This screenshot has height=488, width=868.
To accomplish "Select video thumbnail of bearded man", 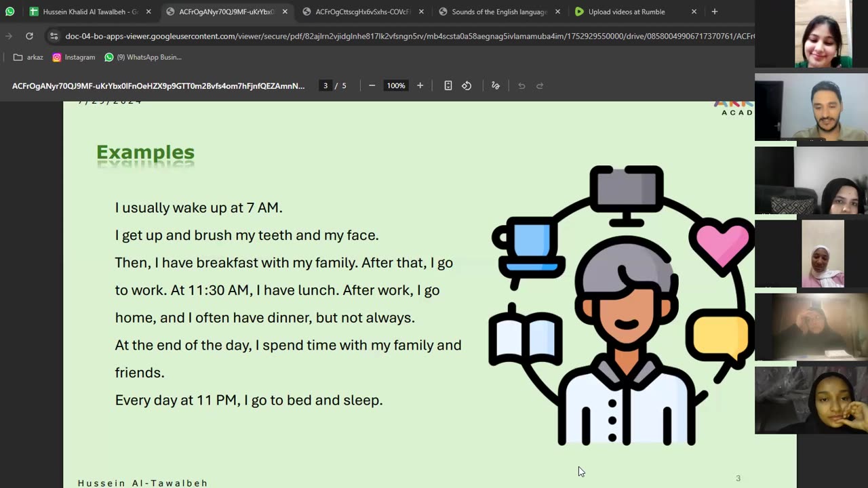I will pyautogui.click(x=811, y=107).
